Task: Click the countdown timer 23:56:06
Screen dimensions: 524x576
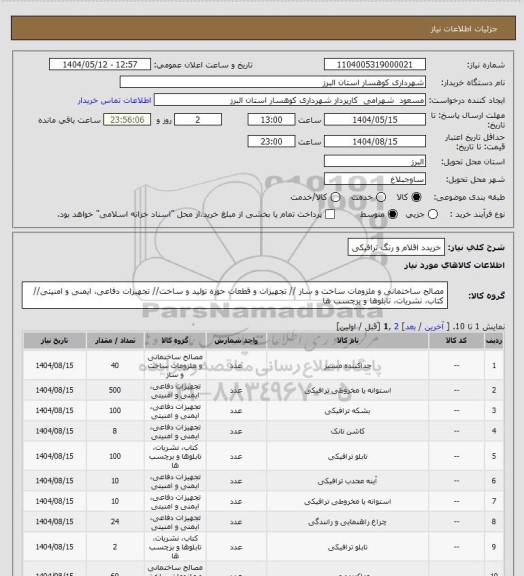Action: coord(127,120)
